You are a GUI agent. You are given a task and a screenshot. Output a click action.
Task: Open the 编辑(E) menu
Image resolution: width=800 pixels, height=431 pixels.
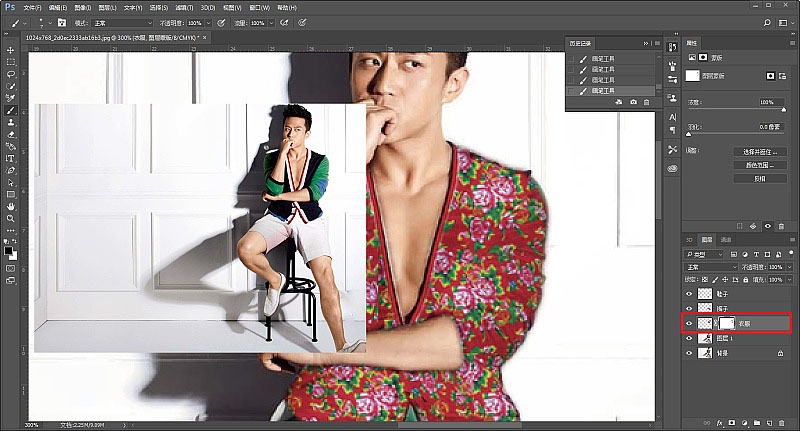click(x=58, y=8)
